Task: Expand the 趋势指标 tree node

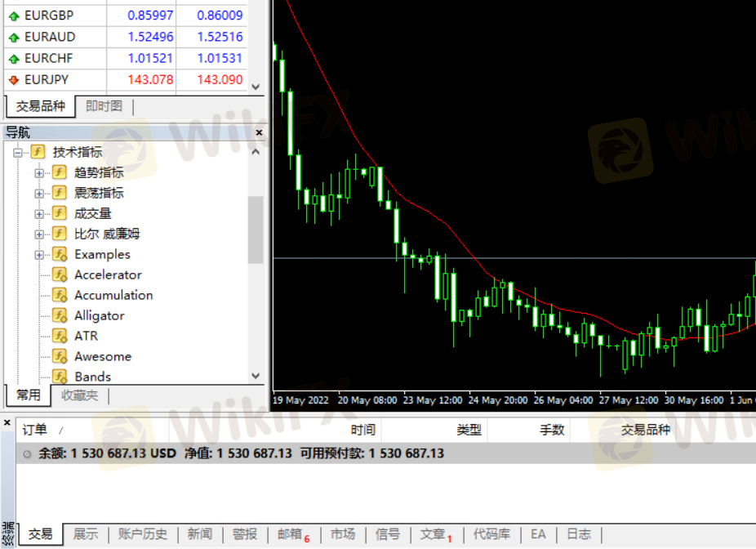Action: [38, 172]
